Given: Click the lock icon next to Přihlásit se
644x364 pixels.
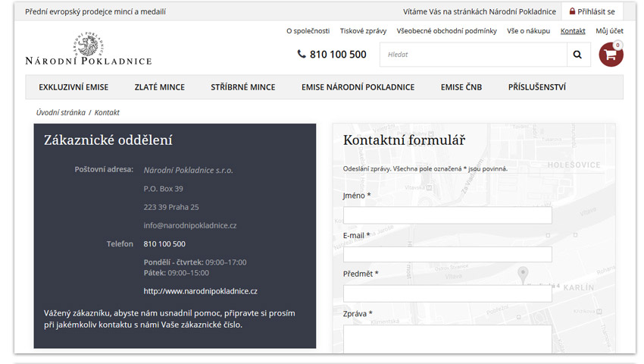Looking at the screenshot, I should pos(572,11).
